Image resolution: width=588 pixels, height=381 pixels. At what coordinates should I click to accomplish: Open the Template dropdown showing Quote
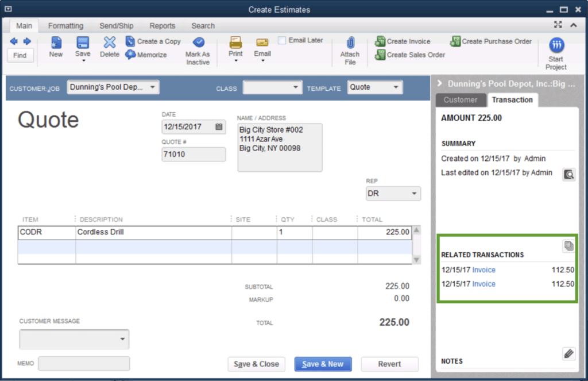pos(396,87)
